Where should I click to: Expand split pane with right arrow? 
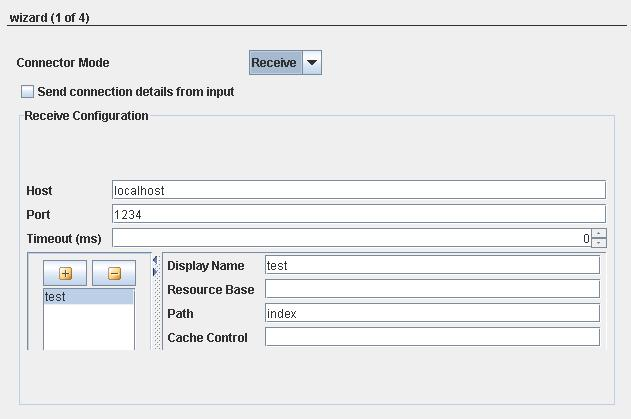[x=155, y=272]
